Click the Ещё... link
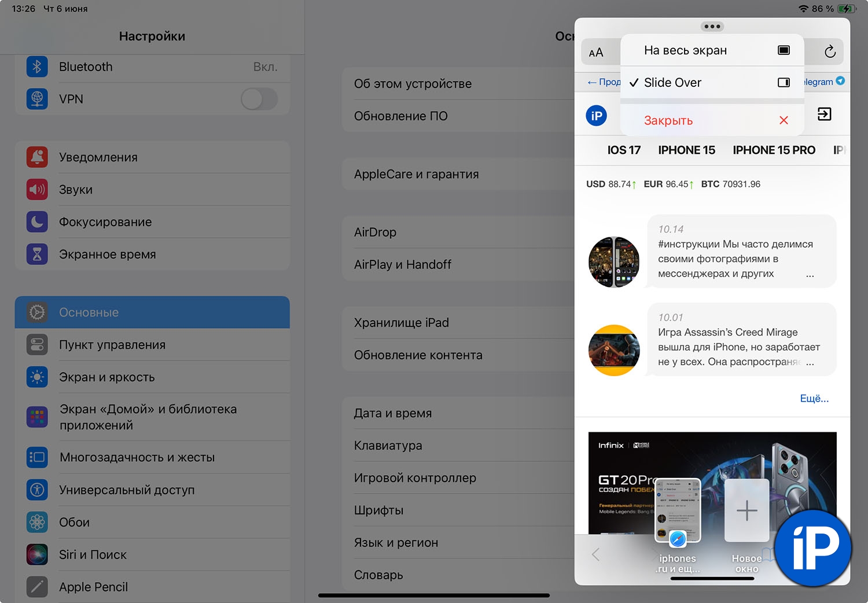Viewport: 868px width, 603px height. point(814,398)
